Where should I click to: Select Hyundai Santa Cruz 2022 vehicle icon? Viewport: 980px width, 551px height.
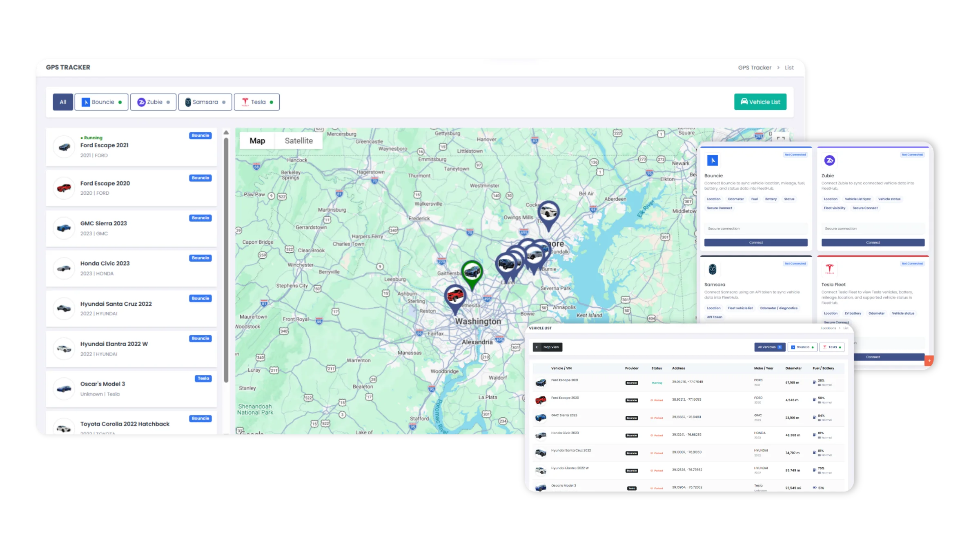pos(64,308)
